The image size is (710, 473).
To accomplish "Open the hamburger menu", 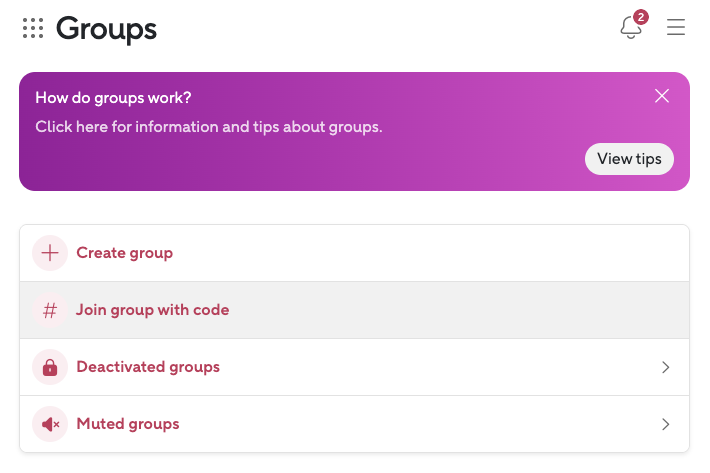I will 676,28.
